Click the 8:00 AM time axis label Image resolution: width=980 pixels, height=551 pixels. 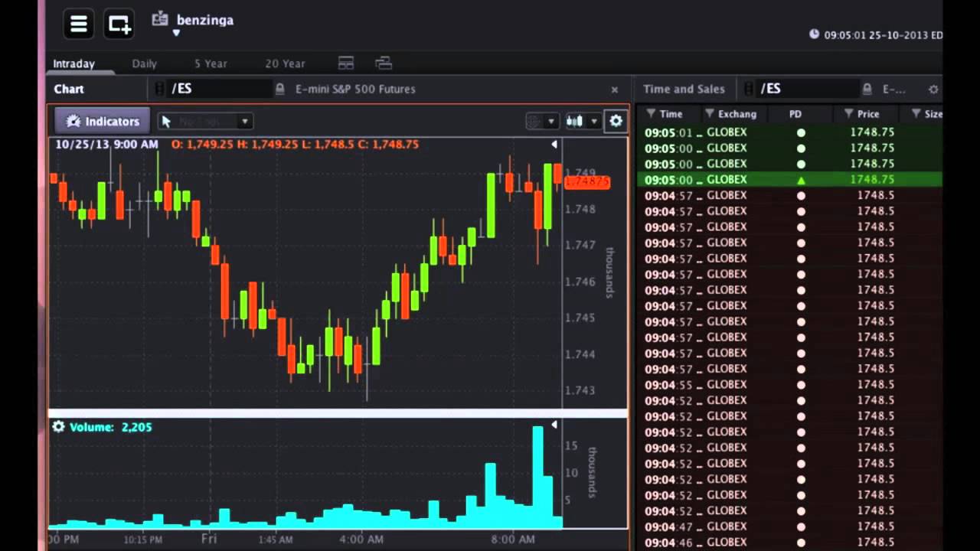[x=513, y=540]
